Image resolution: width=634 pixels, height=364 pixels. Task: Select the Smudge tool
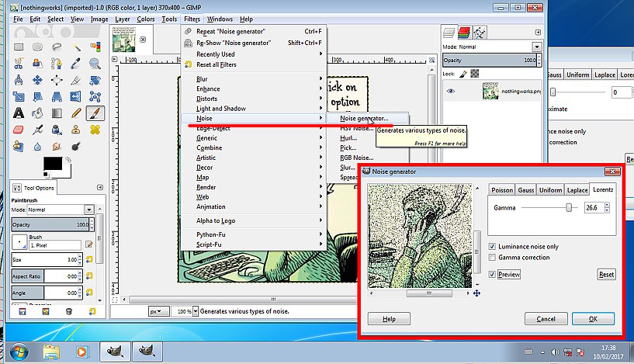(57, 146)
